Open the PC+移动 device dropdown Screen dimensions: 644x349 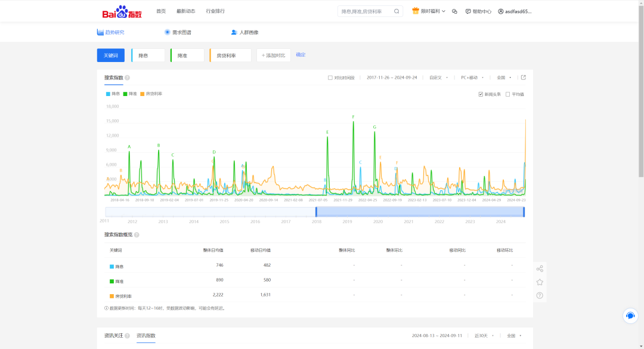point(472,78)
